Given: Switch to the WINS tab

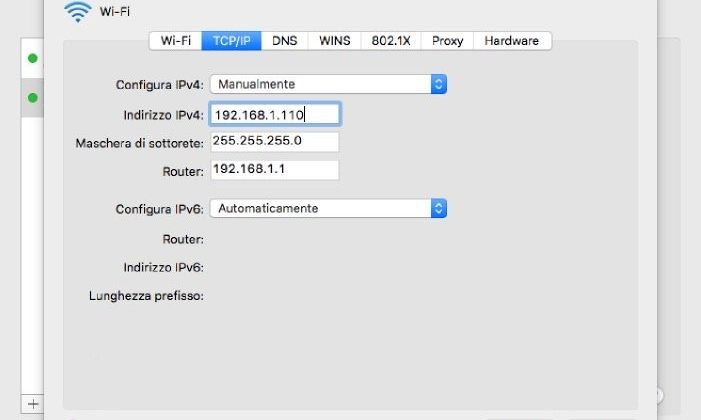Looking at the screenshot, I should point(334,41).
